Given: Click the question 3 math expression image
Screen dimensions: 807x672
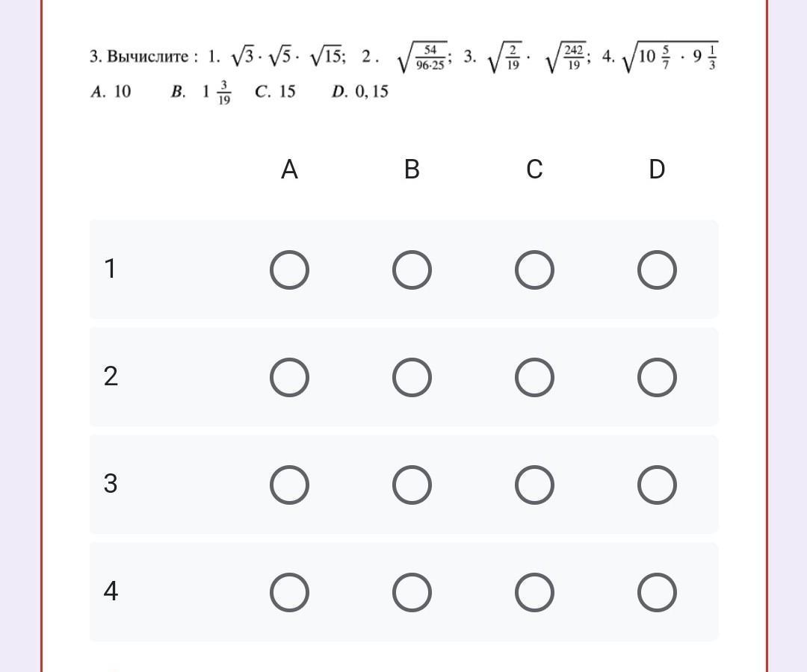Looking at the screenshot, I should [x=404, y=72].
